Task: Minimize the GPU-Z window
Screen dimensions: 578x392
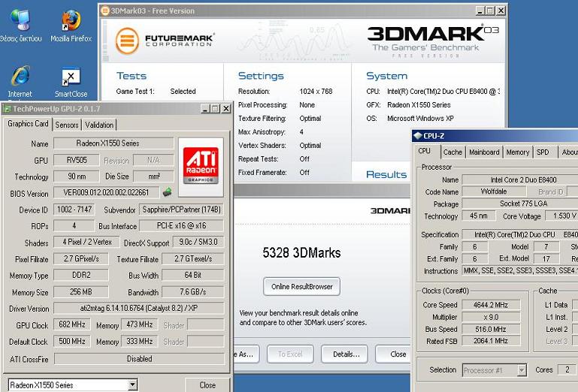Action: [205, 109]
